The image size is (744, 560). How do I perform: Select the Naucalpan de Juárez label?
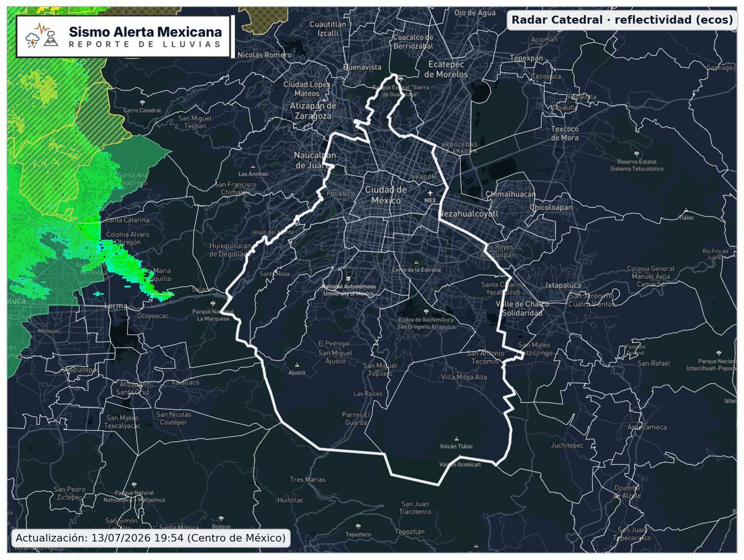coord(316,160)
